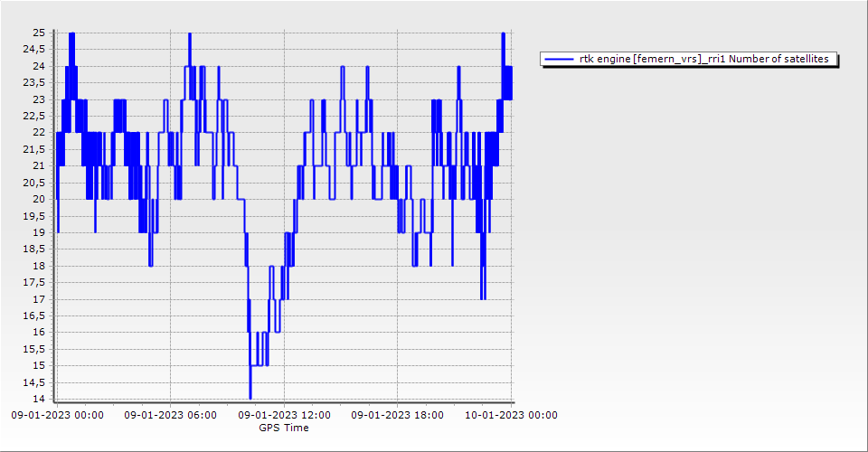Select the '09-01-2023 12:00' x-axis label
Image resolution: width=868 pixels, height=452 pixels.
[x=284, y=416]
